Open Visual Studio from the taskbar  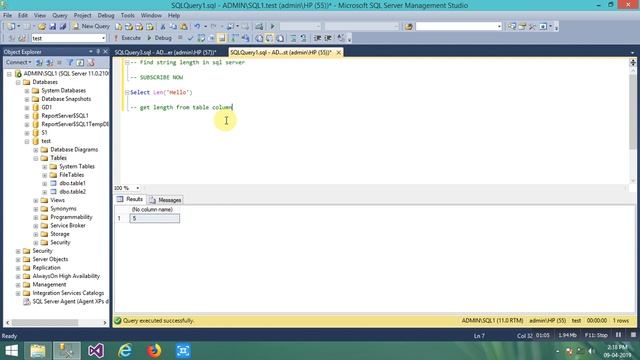96,351
